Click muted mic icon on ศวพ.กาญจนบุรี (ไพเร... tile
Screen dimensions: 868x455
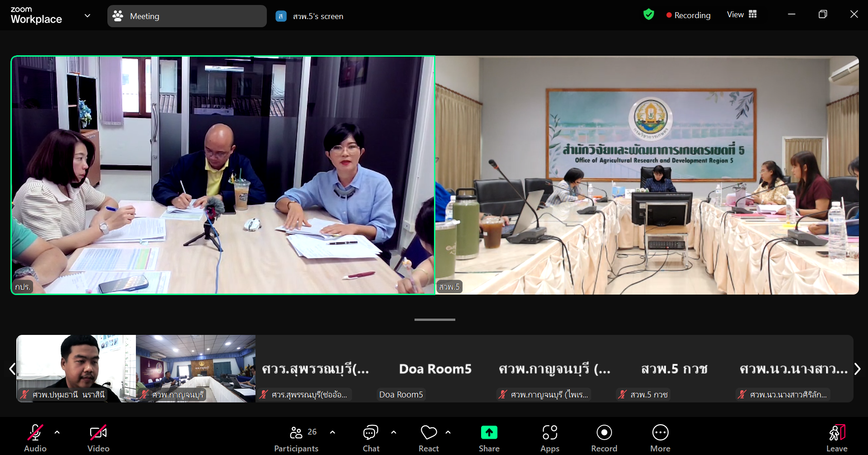[503, 395]
